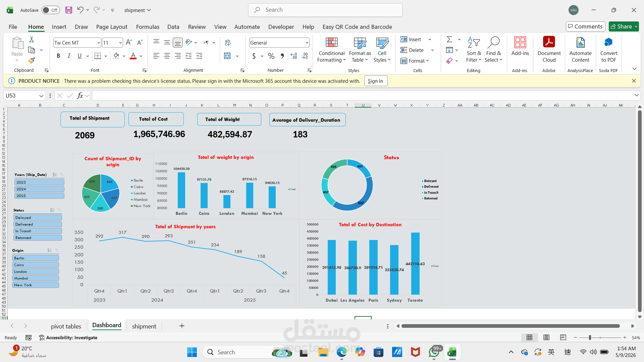Screen dimensions: 644x362
Task: Click the Insert Function fx icon
Action: (80, 96)
